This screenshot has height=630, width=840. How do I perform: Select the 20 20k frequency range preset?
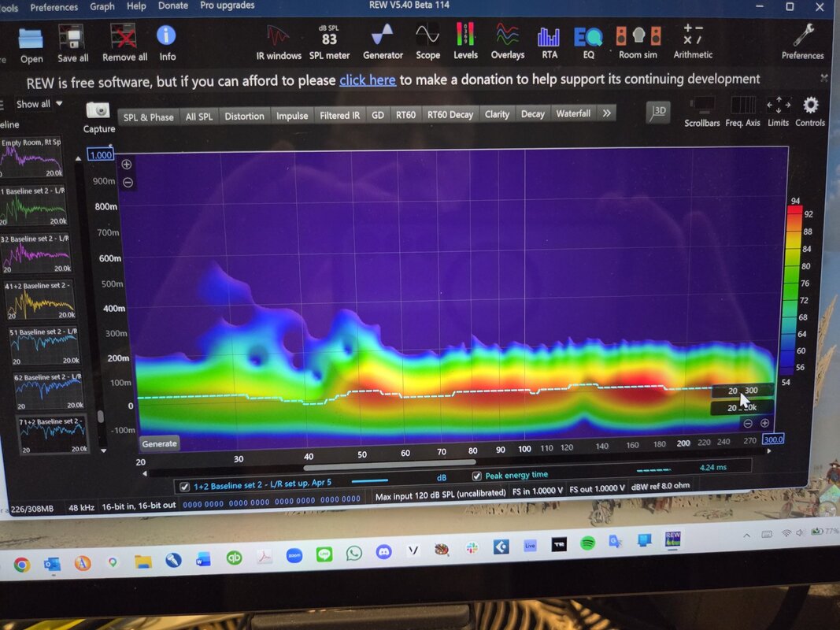(742, 408)
